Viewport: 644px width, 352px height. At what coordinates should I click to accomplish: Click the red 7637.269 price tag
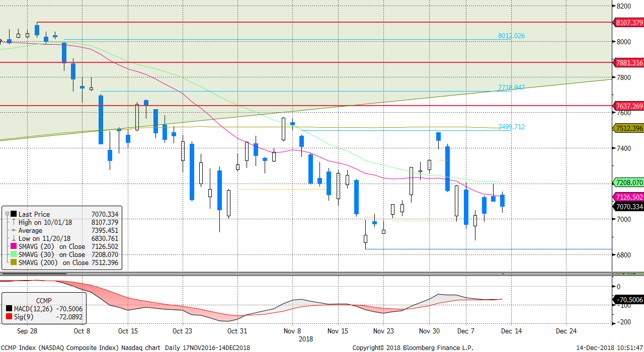click(x=629, y=106)
